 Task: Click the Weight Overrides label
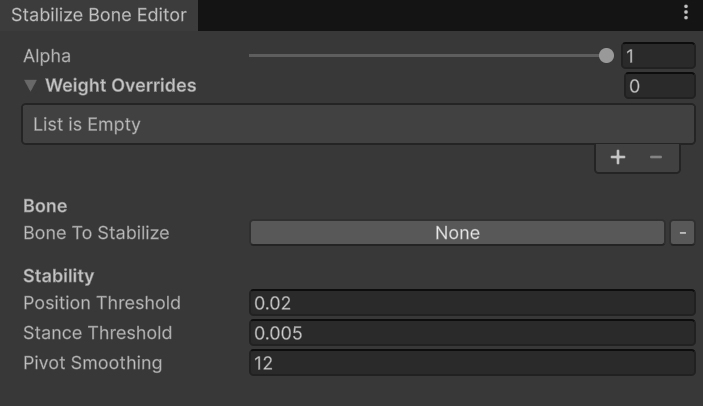(x=121, y=85)
